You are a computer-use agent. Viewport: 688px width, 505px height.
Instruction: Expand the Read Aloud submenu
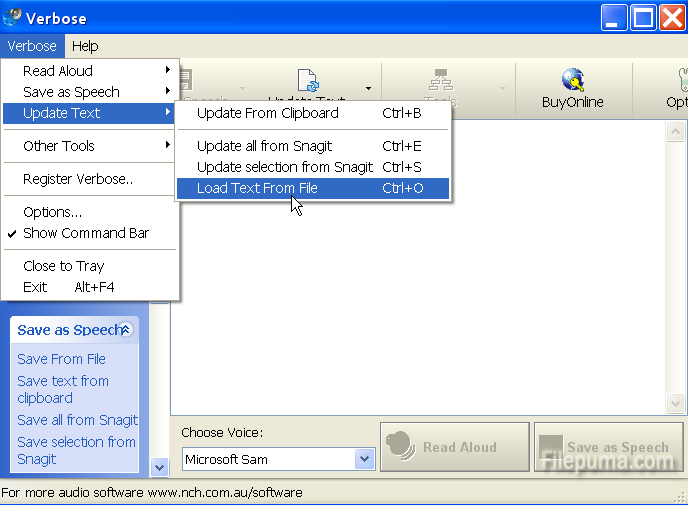(x=90, y=71)
